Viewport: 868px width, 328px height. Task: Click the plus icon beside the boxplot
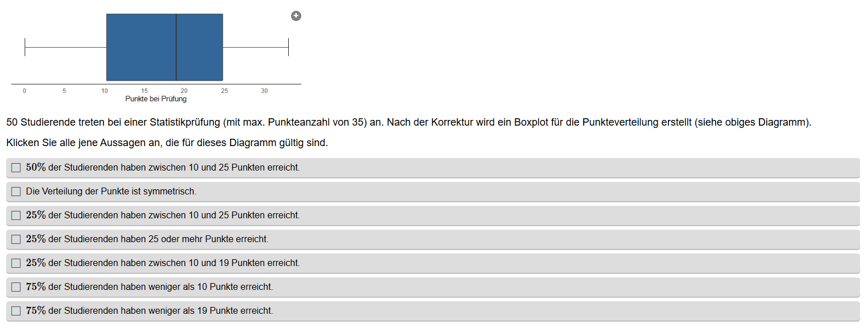pyautogui.click(x=296, y=16)
